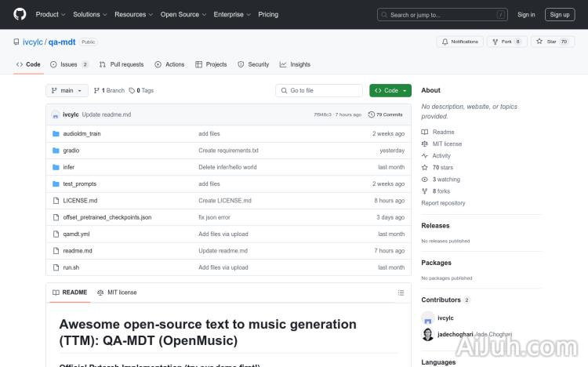Click the Sign up button
Viewport: 588px width, 367px height.
[560, 15]
